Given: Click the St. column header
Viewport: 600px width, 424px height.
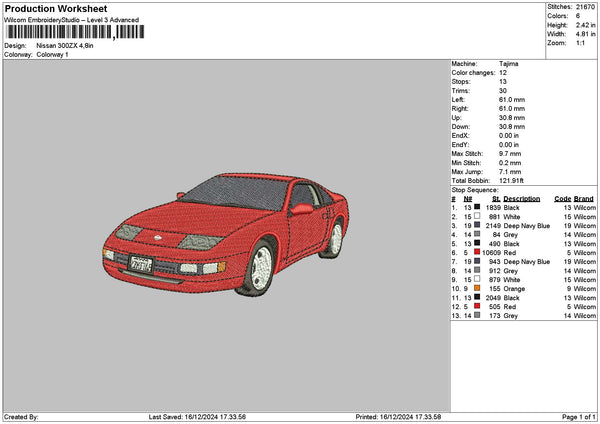Looking at the screenshot, I should tap(496, 199).
